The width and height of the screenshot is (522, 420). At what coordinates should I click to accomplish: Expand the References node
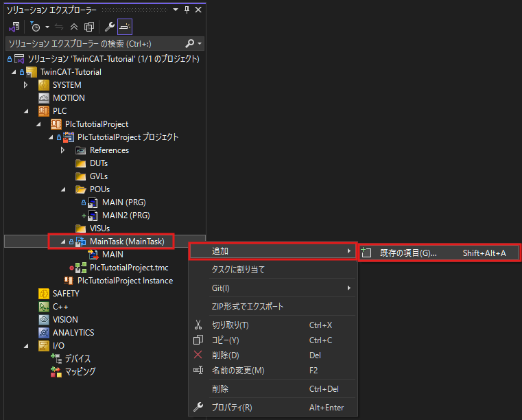[x=63, y=150]
